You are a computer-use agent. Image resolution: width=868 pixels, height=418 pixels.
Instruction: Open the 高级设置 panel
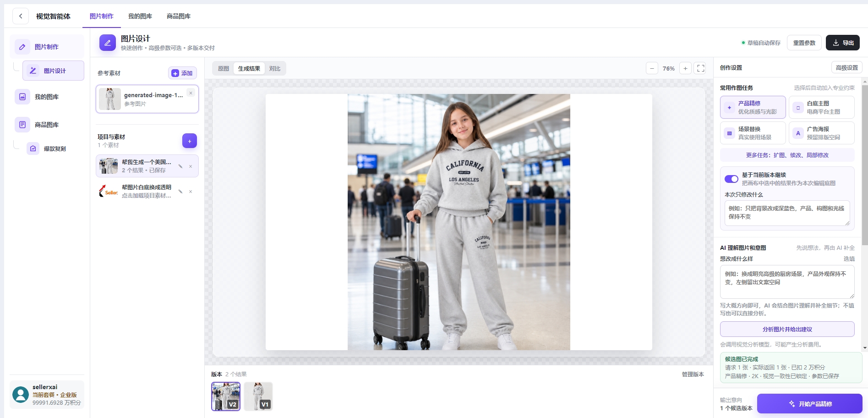pyautogui.click(x=847, y=67)
